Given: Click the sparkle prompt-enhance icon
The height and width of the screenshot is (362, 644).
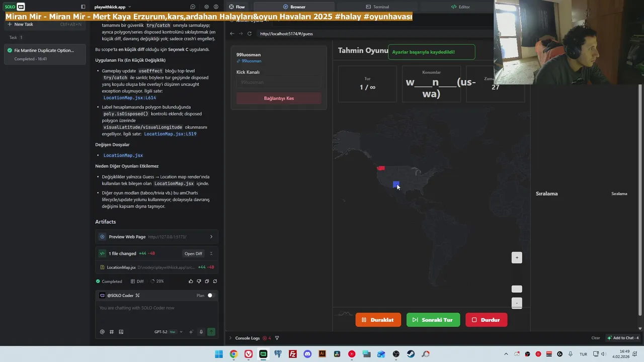Looking at the screenshot, I should 191,332.
